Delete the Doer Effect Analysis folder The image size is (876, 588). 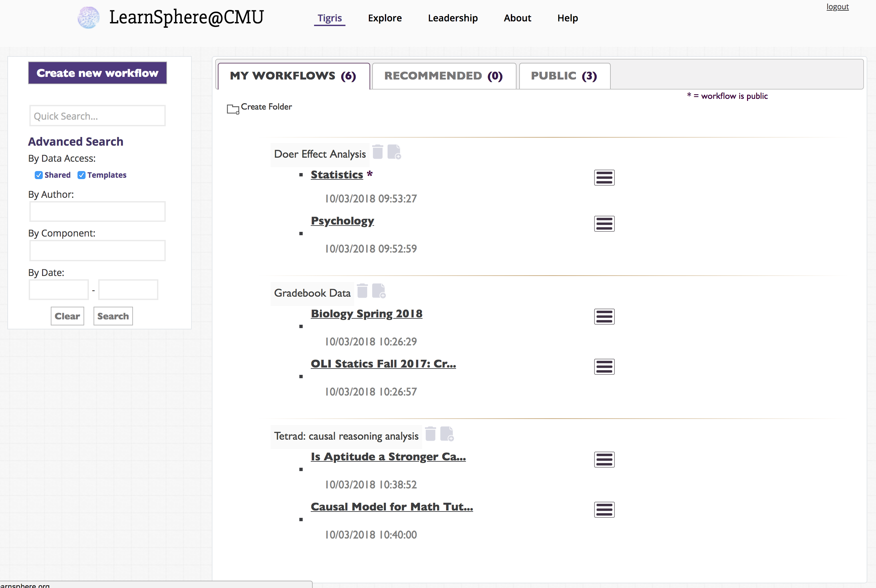pos(378,152)
